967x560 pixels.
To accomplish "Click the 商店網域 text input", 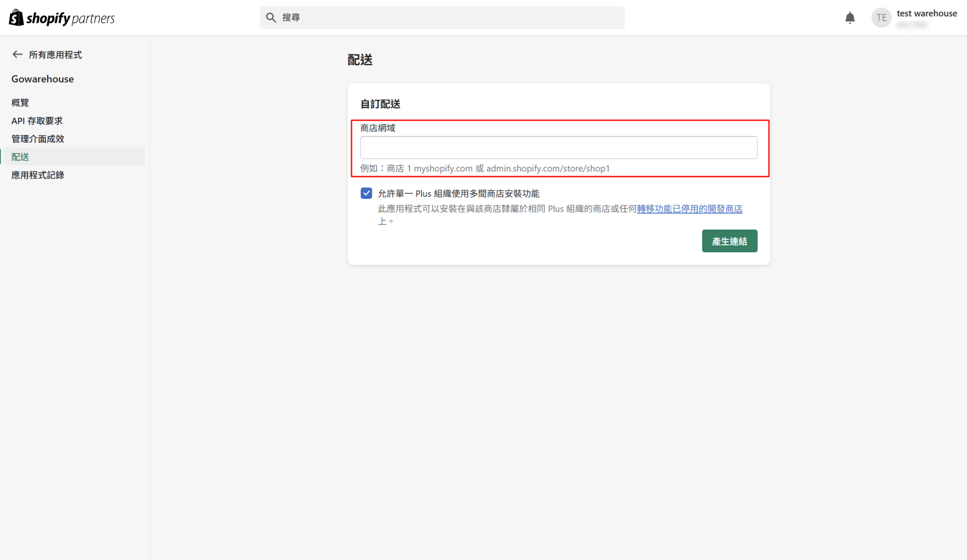I will point(558,148).
